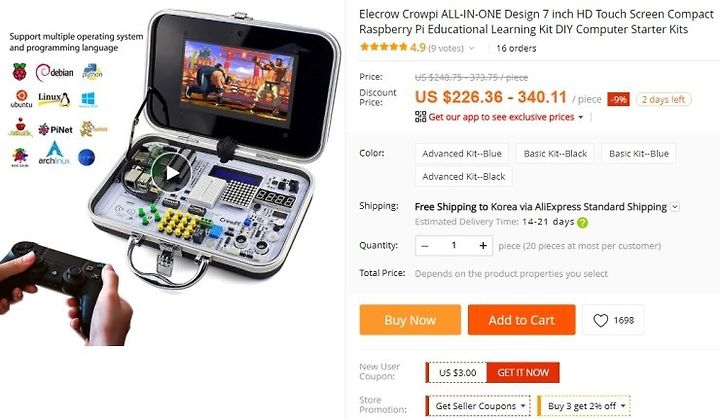Click the Add to Cart button
Image resolution: width=720 pixels, height=419 pixels.
[x=522, y=320]
